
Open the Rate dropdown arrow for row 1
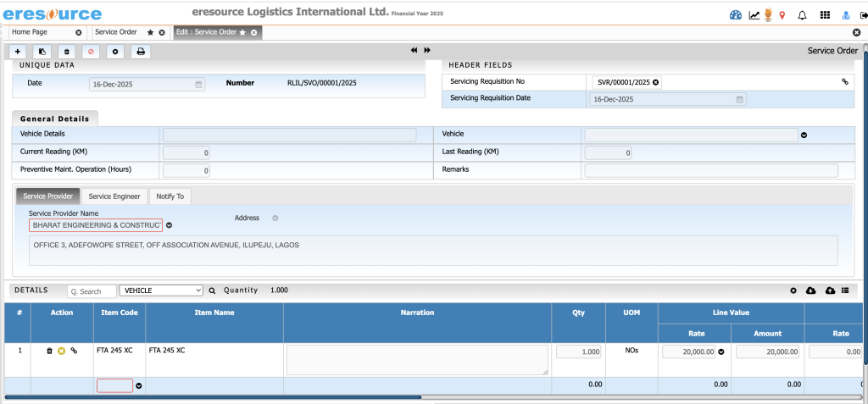[721, 351]
